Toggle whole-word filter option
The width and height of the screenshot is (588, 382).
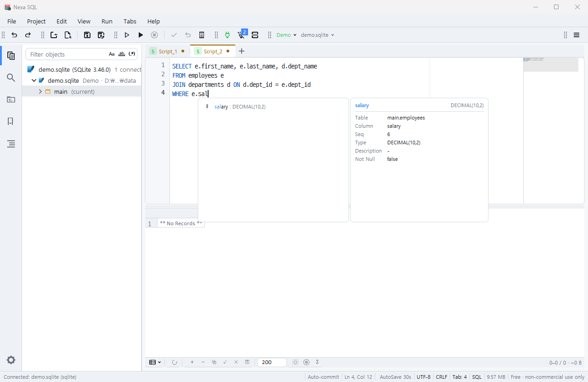[x=122, y=54]
